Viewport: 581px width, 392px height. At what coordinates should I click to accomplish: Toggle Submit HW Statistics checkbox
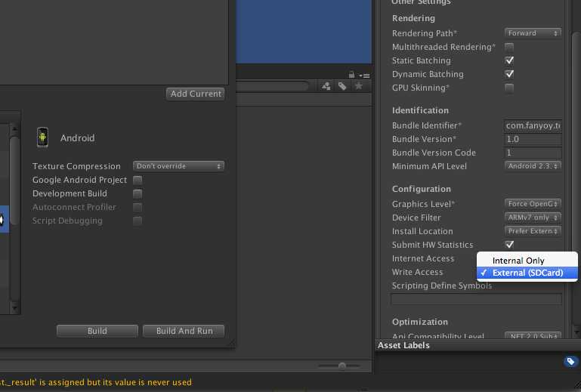click(x=509, y=245)
